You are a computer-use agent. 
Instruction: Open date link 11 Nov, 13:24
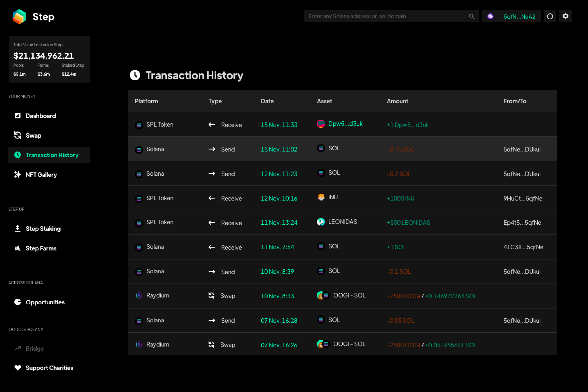click(279, 222)
